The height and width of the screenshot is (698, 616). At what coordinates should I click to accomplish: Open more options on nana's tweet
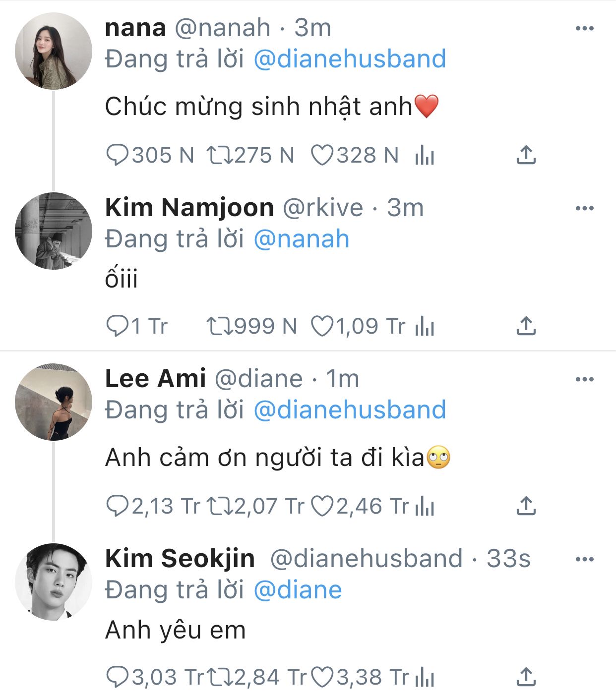[x=584, y=28]
